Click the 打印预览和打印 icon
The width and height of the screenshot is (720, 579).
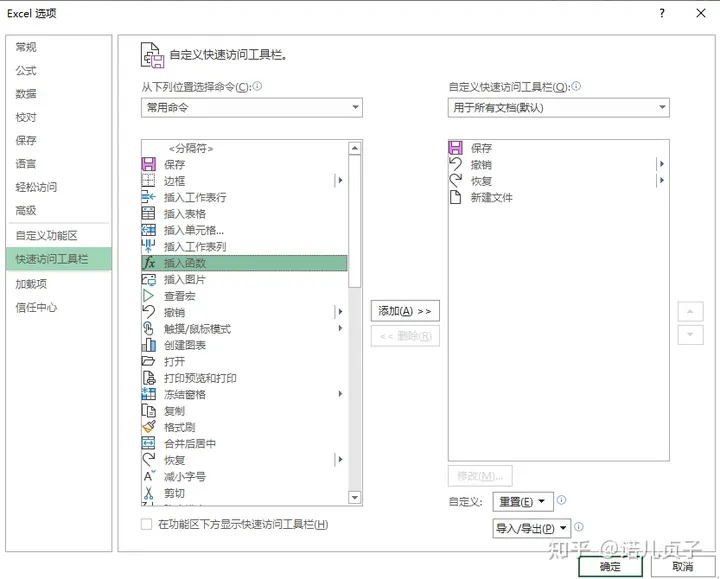148,378
